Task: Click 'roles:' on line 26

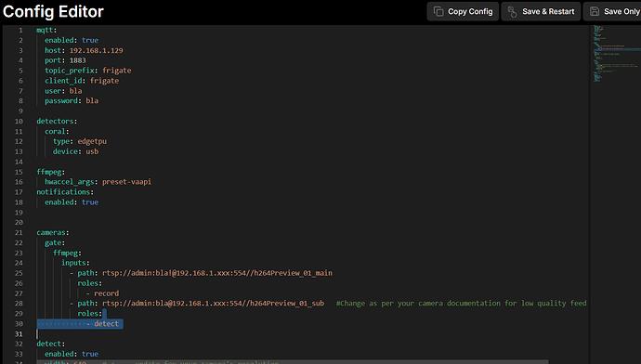Action: [x=90, y=283]
